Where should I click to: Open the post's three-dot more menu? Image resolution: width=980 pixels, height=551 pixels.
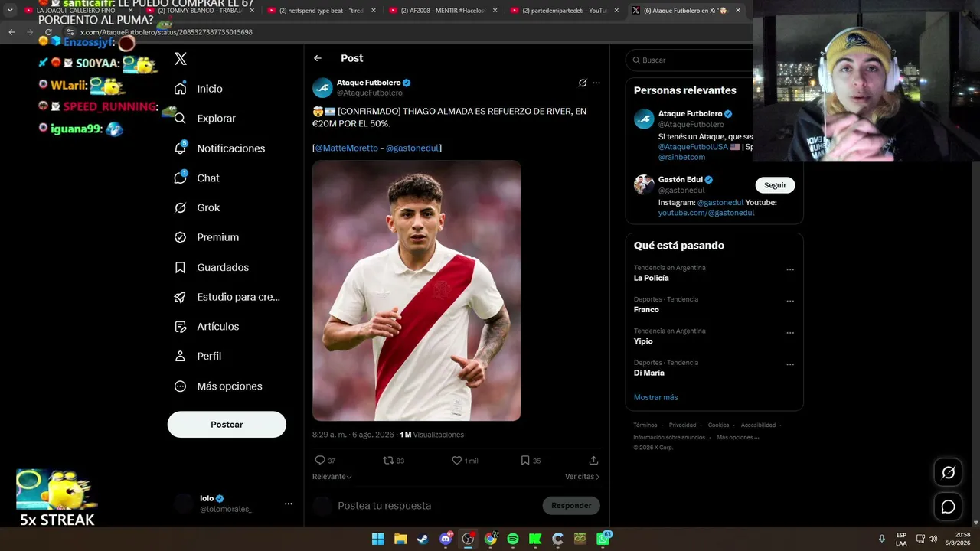click(x=596, y=83)
